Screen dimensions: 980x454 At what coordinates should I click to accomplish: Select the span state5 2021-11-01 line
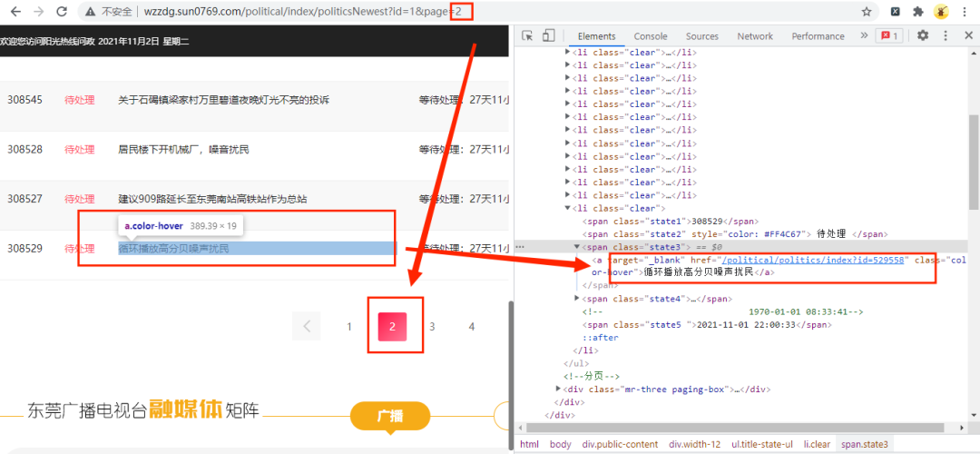(707, 324)
